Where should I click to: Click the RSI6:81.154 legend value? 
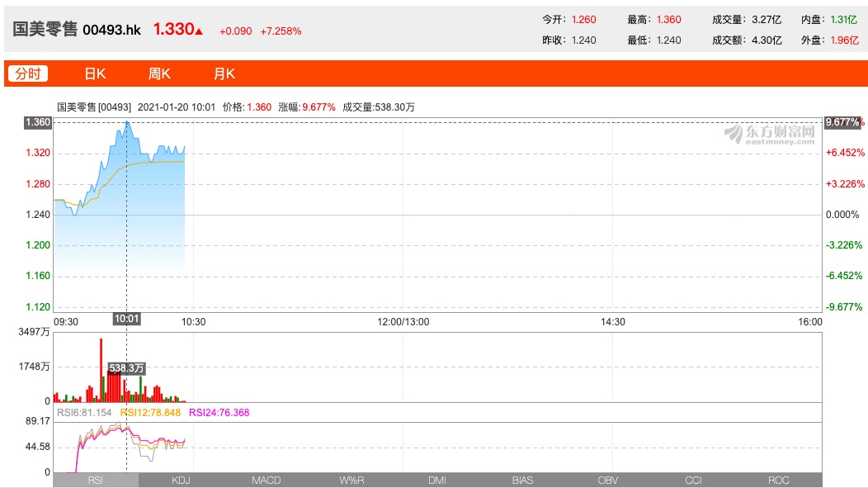click(x=84, y=413)
